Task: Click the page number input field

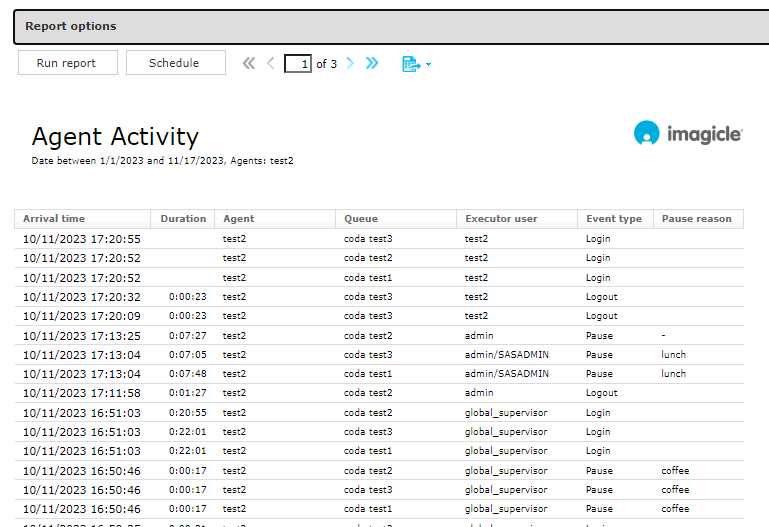Action: (x=298, y=64)
